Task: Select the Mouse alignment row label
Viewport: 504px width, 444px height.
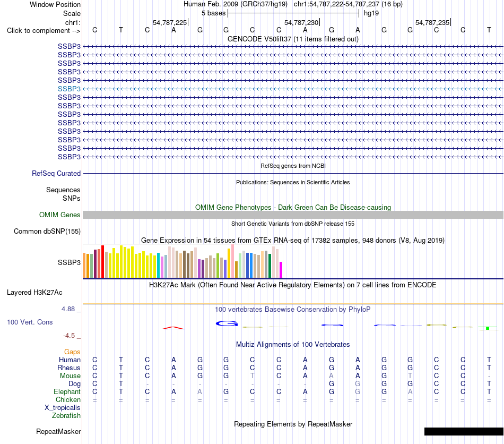Action: 70,376
